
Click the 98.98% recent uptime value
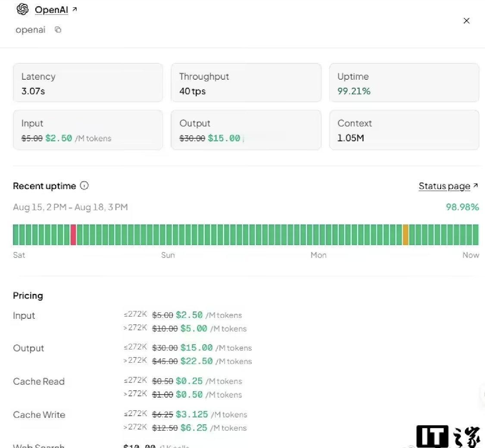coord(462,207)
